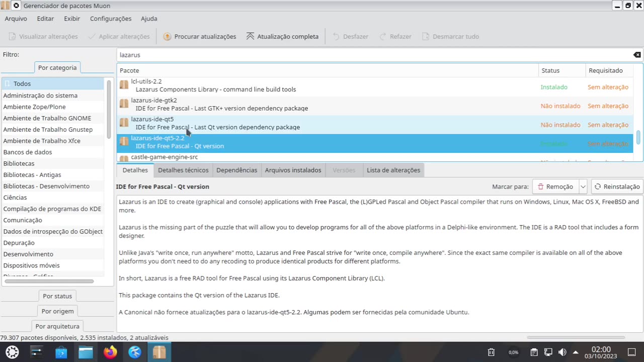The image size is (644, 362).
Task: Select the Dispositivos móveis category
Action: coord(53,265)
